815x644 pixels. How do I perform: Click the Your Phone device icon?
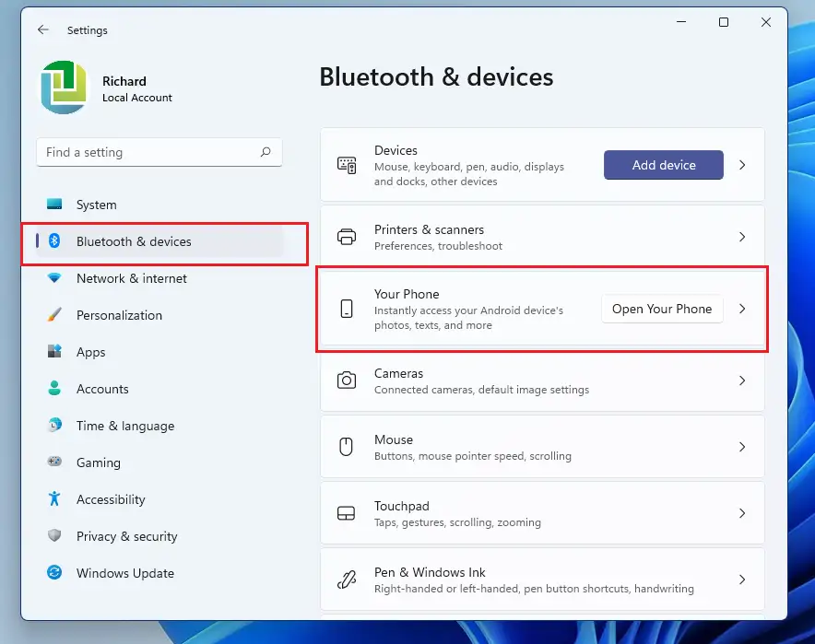coord(347,309)
